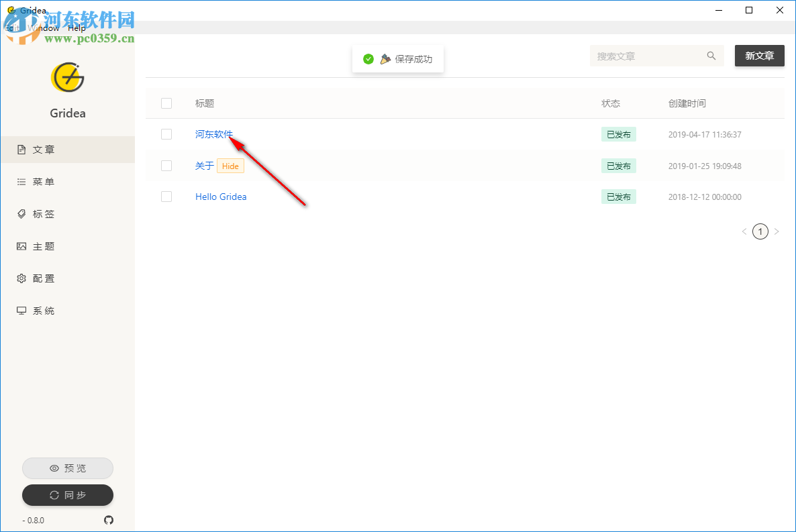This screenshot has width=796, height=532.
Task: Click the date 2018-12-12 00:00:00
Action: 705,197
